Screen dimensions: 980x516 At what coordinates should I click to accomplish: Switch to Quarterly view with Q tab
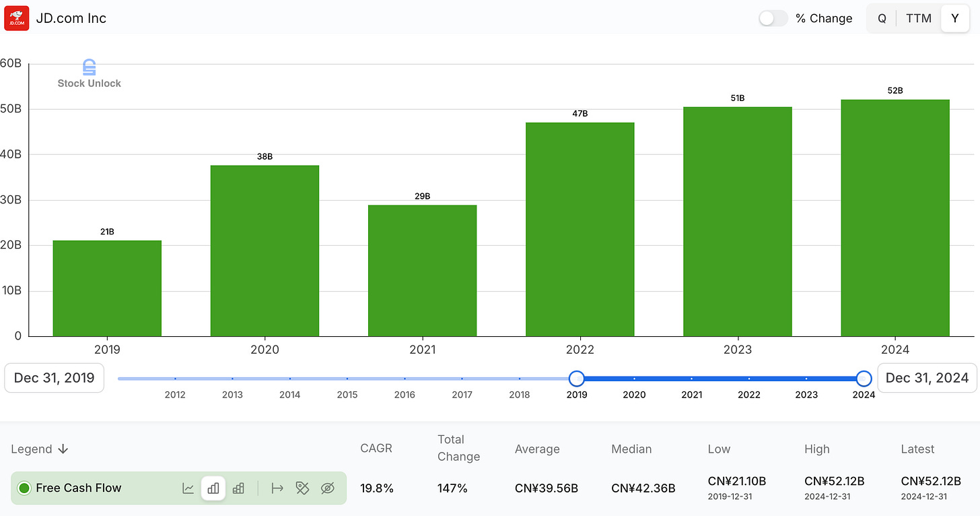tap(882, 18)
